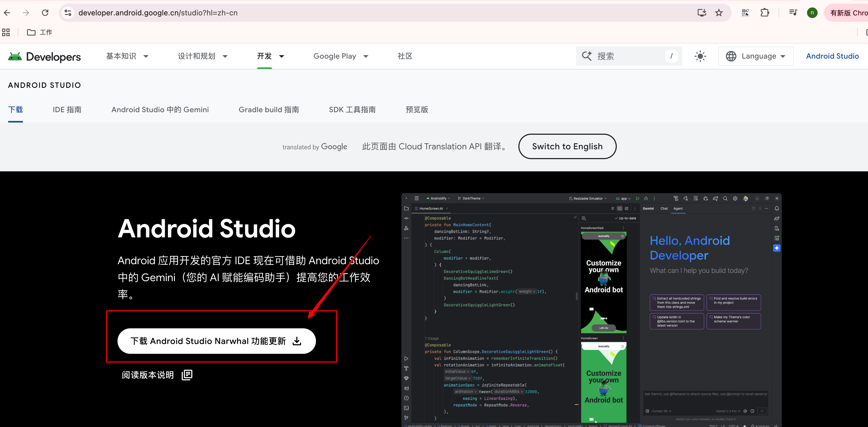Open site information icon left of URL
This screenshot has height=427, width=868.
pos(68,13)
